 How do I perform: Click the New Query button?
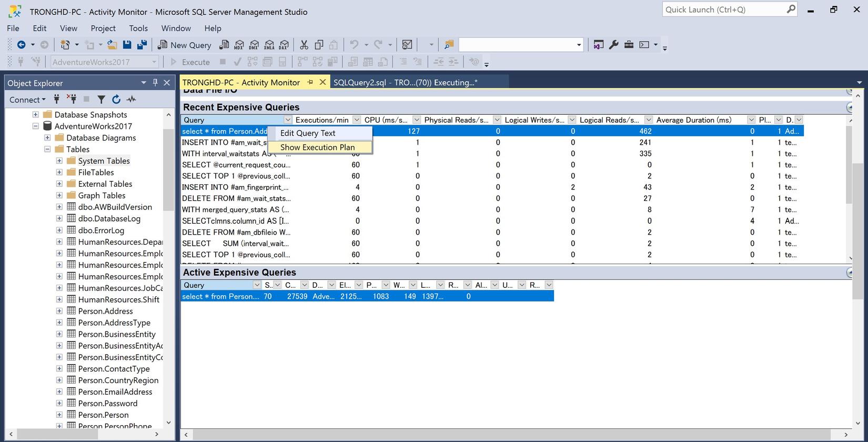(x=185, y=45)
